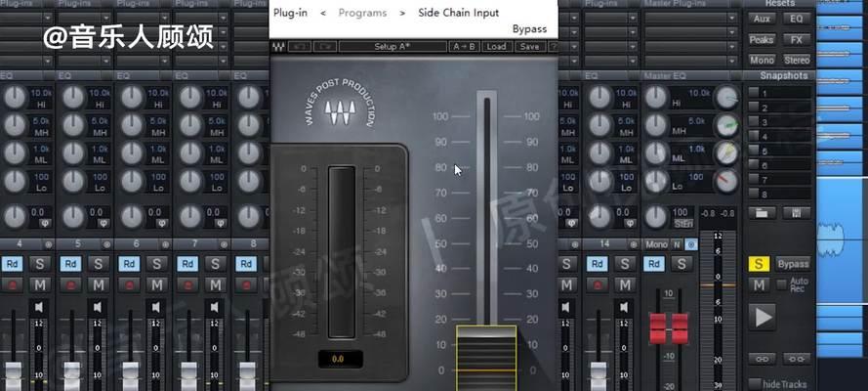Open the Programs menu in the effect window
Viewport: 868px width, 391px height.
[x=363, y=12]
